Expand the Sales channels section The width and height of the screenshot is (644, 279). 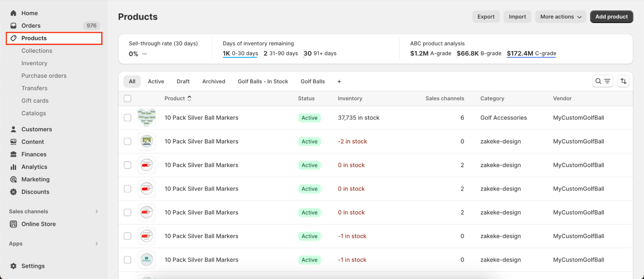[97, 211]
